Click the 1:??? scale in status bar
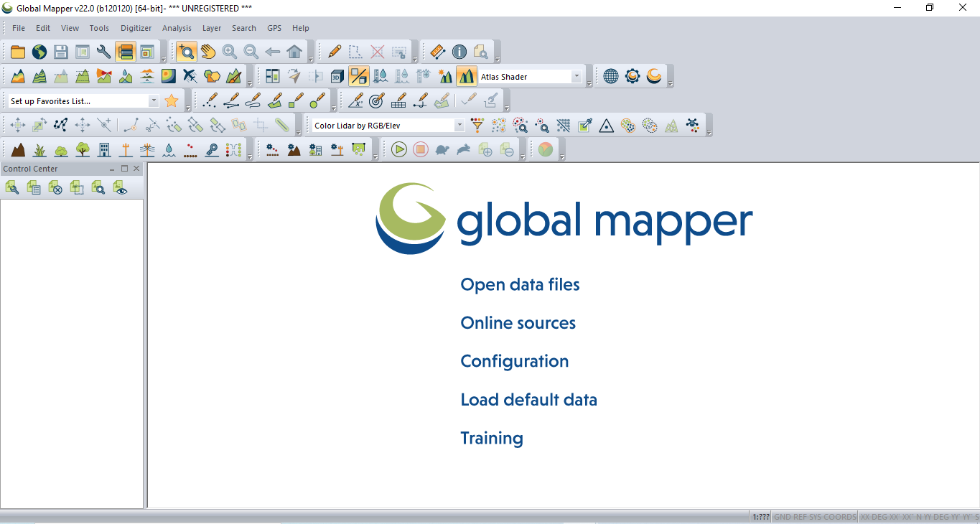The width and height of the screenshot is (980, 524). click(760, 517)
